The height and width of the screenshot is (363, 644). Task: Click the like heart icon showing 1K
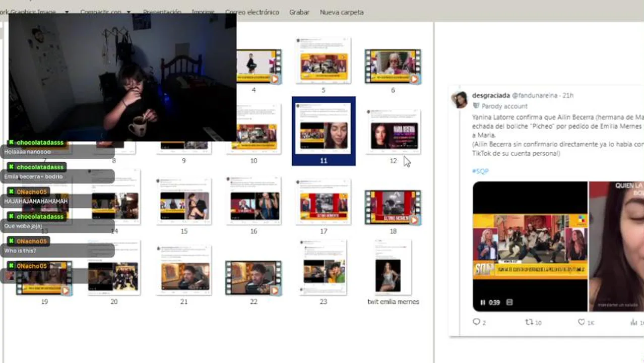[x=582, y=322]
